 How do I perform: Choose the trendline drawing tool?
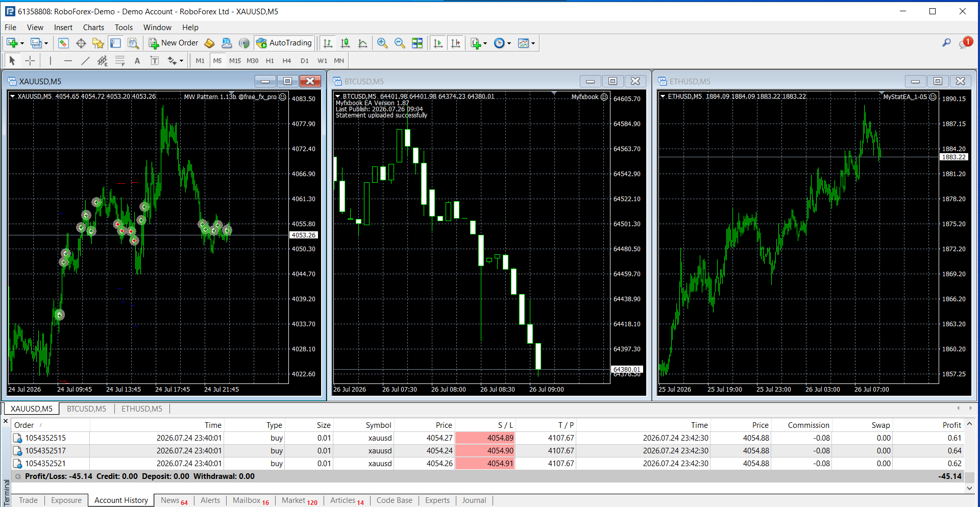point(85,61)
